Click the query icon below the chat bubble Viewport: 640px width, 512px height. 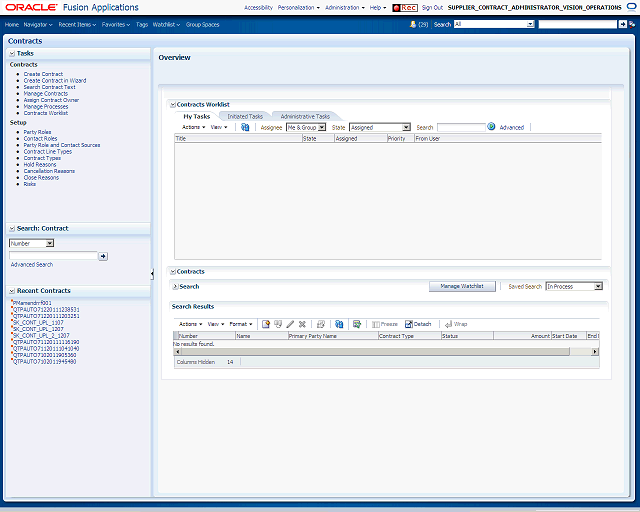(x=632, y=24)
